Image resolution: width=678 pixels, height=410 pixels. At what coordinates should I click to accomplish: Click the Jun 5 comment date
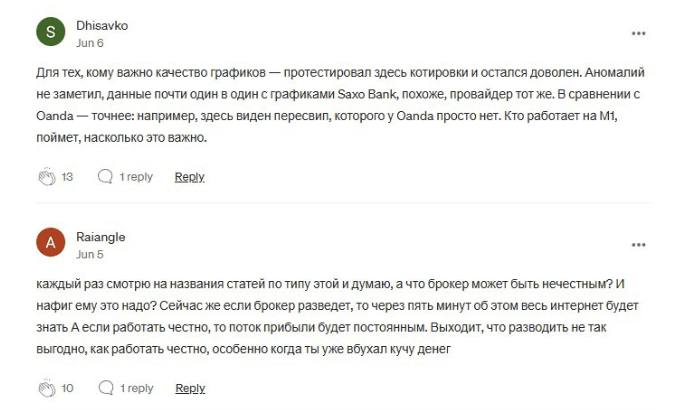(x=89, y=254)
